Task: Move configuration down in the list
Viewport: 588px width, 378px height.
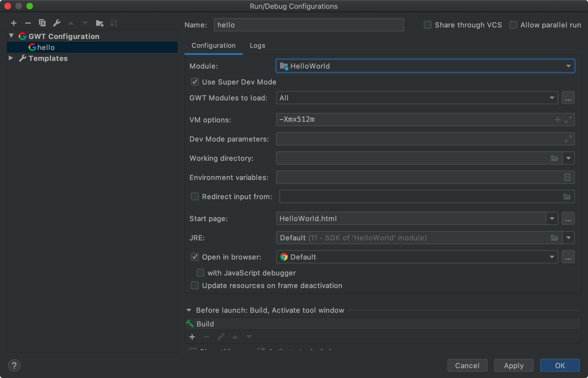Action: click(x=85, y=23)
